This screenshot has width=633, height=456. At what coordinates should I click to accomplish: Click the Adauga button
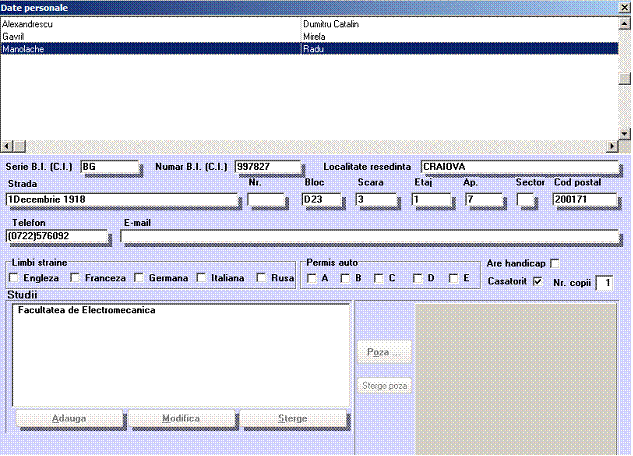click(68, 418)
